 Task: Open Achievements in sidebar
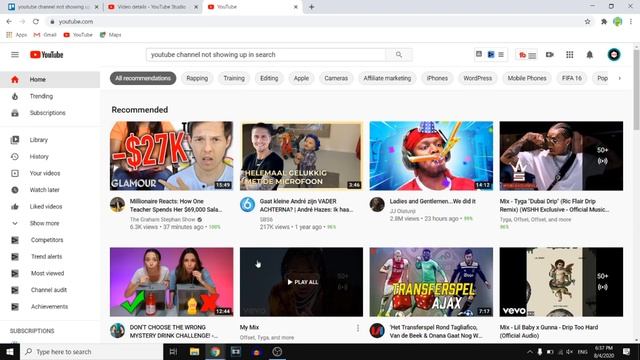click(x=50, y=307)
